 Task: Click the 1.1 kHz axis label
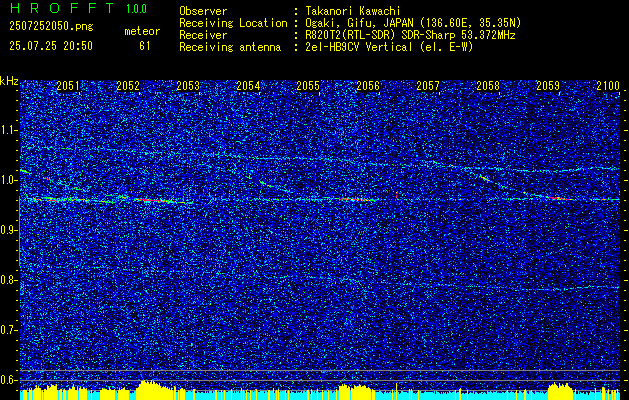(9, 130)
